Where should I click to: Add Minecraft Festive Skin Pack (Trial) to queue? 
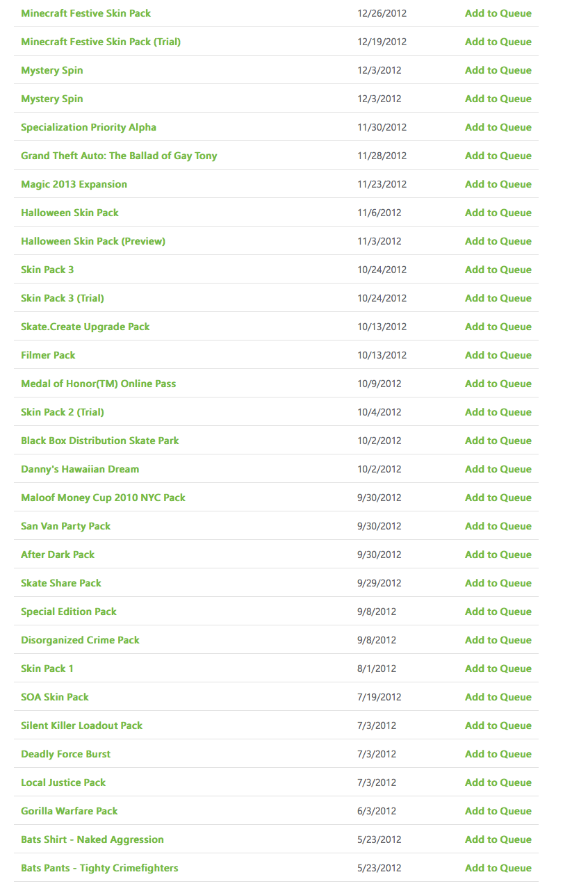coord(498,42)
